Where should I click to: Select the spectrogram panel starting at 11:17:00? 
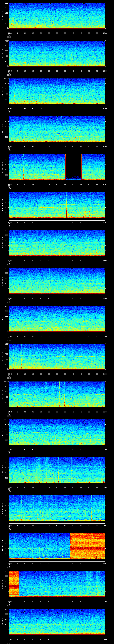57,129
